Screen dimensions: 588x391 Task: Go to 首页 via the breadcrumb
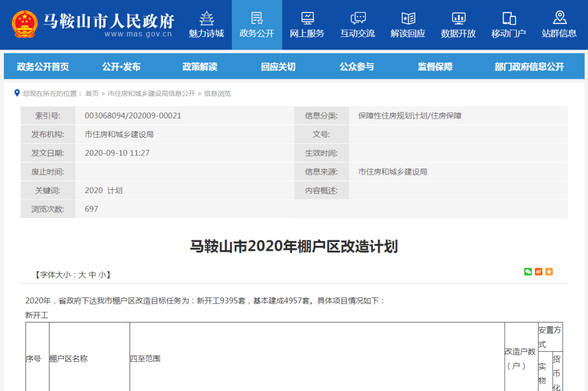[x=94, y=93]
